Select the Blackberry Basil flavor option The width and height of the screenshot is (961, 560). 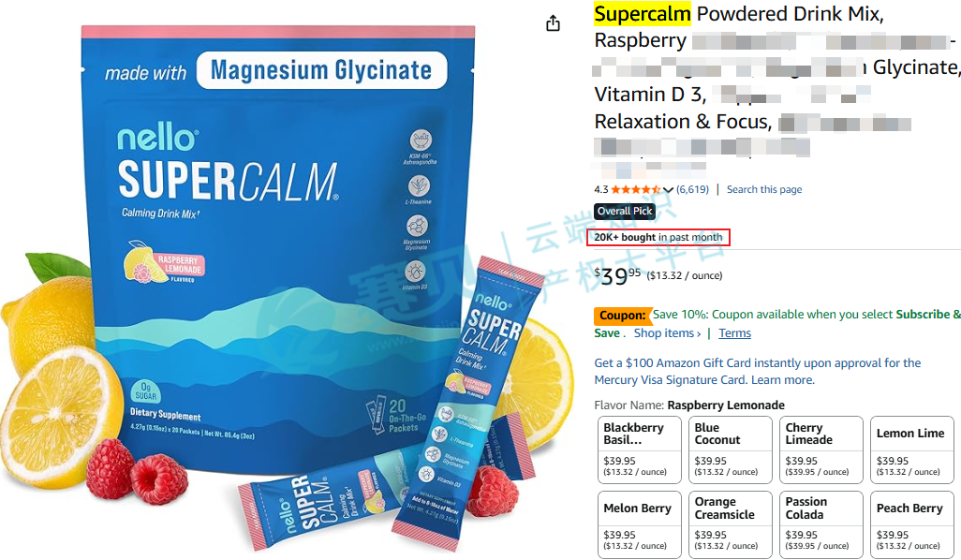coord(639,449)
